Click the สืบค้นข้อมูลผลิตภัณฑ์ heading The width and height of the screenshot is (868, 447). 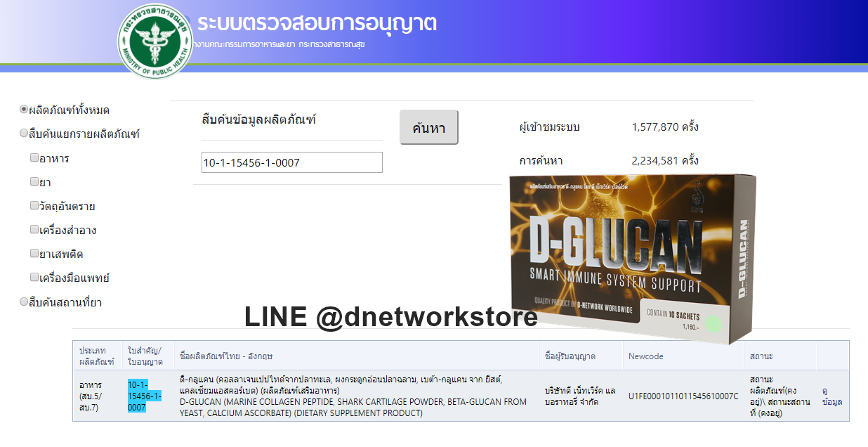click(259, 119)
